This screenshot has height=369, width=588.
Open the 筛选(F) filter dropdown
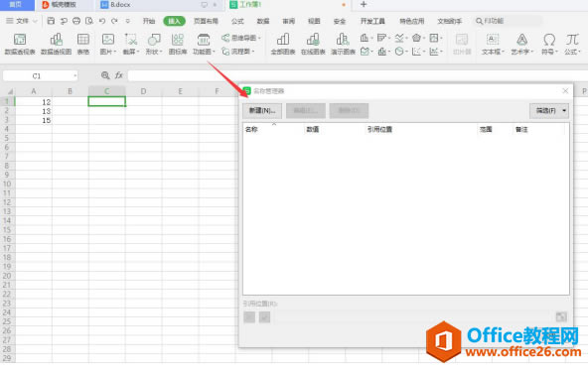(549, 110)
